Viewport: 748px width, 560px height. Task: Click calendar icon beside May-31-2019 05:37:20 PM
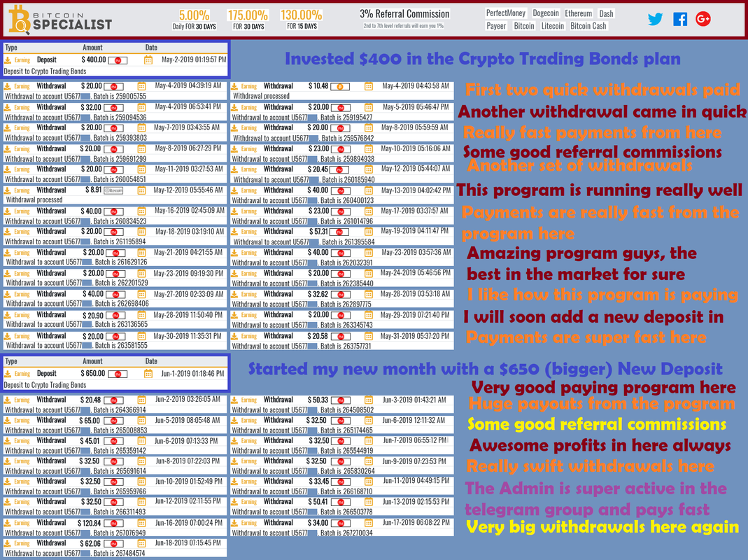click(369, 337)
